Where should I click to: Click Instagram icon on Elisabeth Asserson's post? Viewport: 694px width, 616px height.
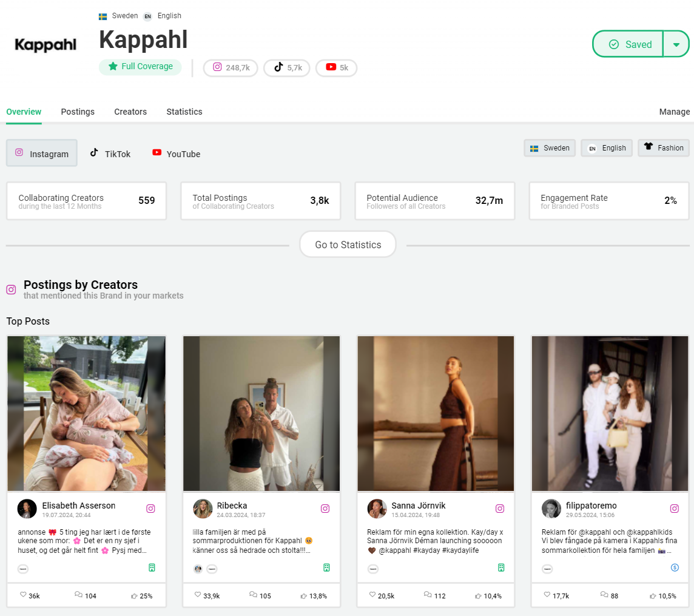[x=151, y=509]
